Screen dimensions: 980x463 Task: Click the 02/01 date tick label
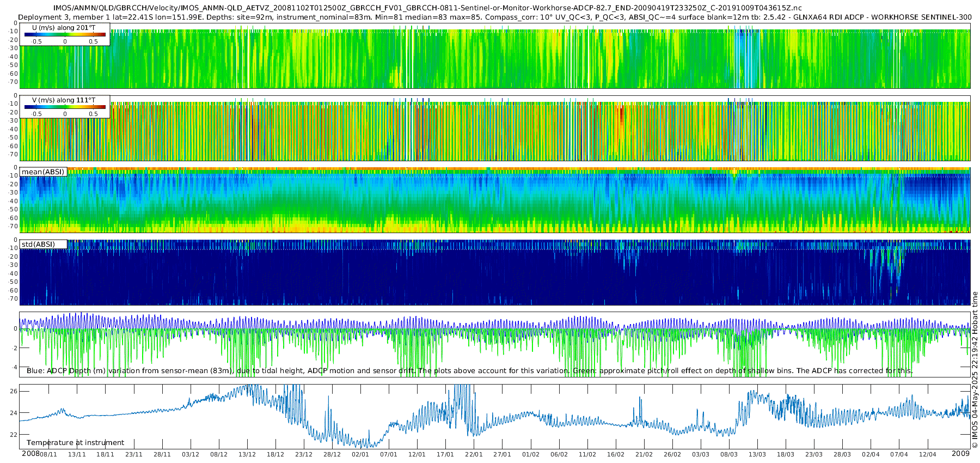coord(360,454)
